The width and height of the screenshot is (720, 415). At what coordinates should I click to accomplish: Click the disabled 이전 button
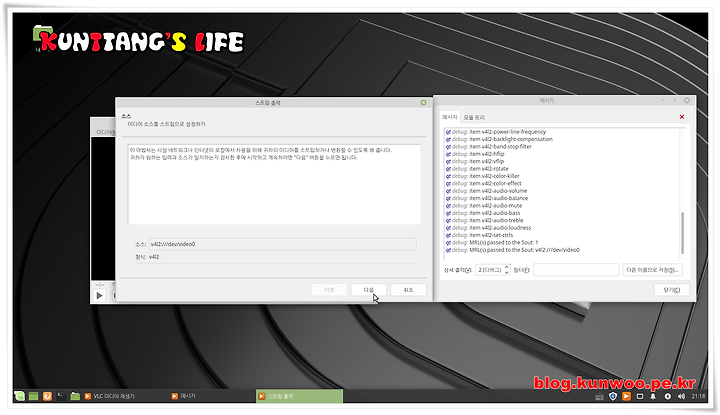point(329,290)
